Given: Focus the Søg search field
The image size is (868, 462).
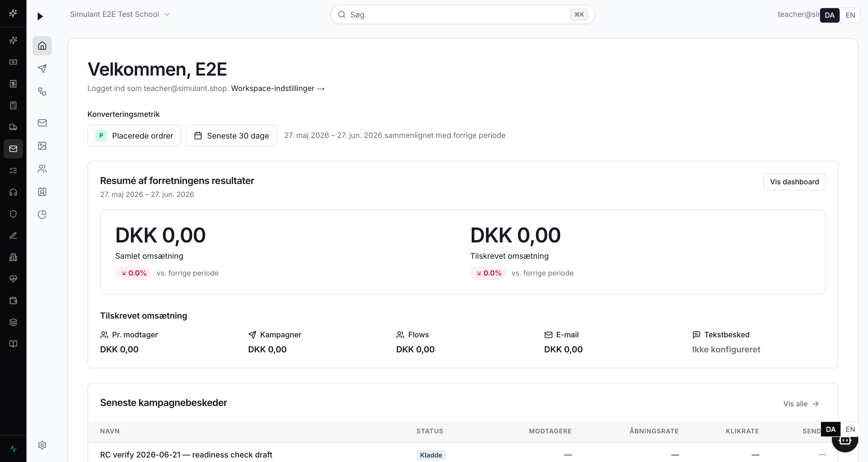Looking at the screenshot, I should point(463,14).
